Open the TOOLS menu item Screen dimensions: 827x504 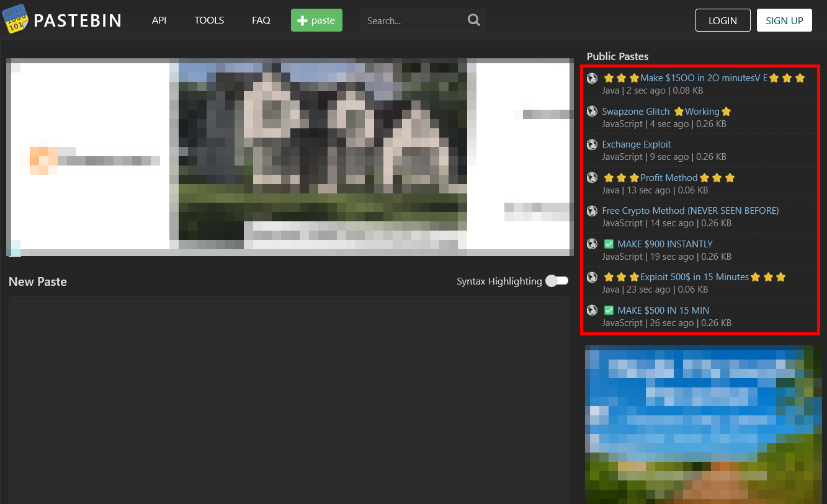click(209, 20)
